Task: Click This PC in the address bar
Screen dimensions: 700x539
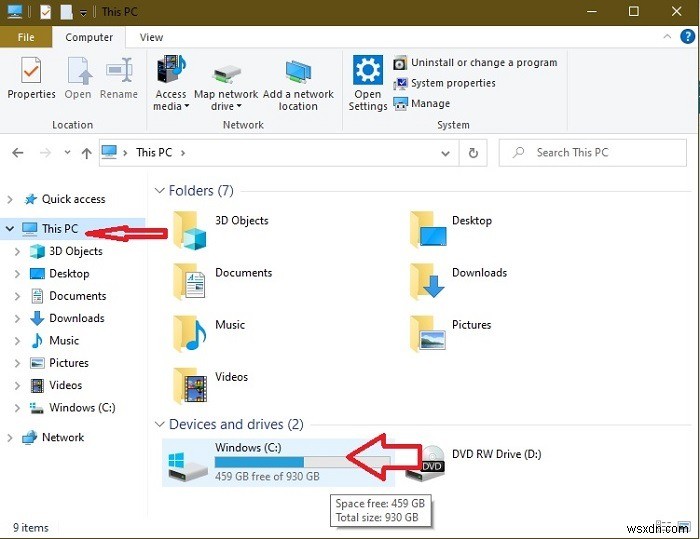Action: [x=154, y=153]
